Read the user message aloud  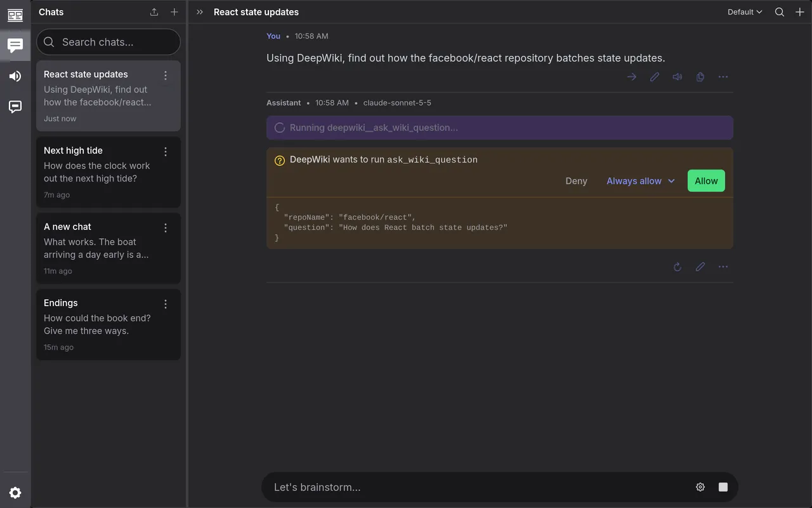(x=678, y=77)
